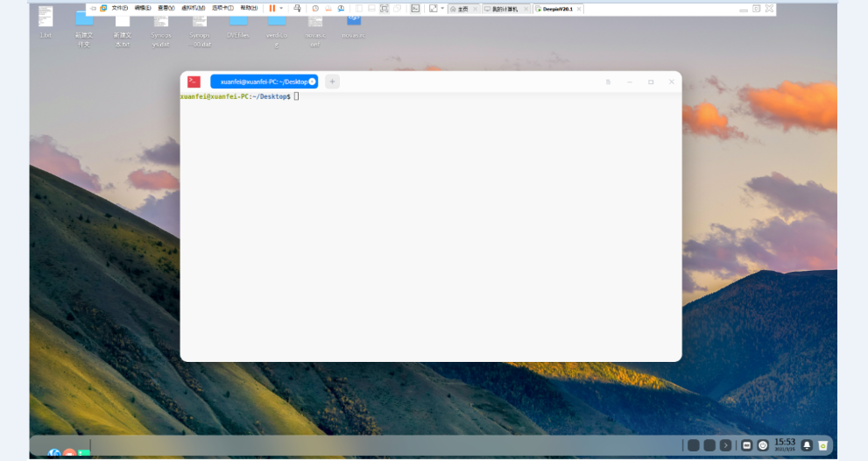Toggle the thumbnail bar view icon
Screen dimensions: 868x461
(371, 8)
